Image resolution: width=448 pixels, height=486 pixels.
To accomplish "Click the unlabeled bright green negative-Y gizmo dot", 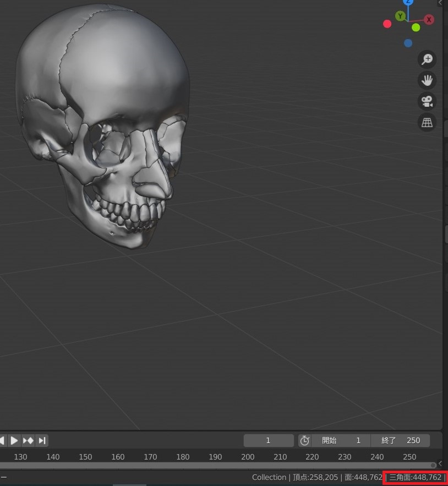I will (x=416, y=28).
